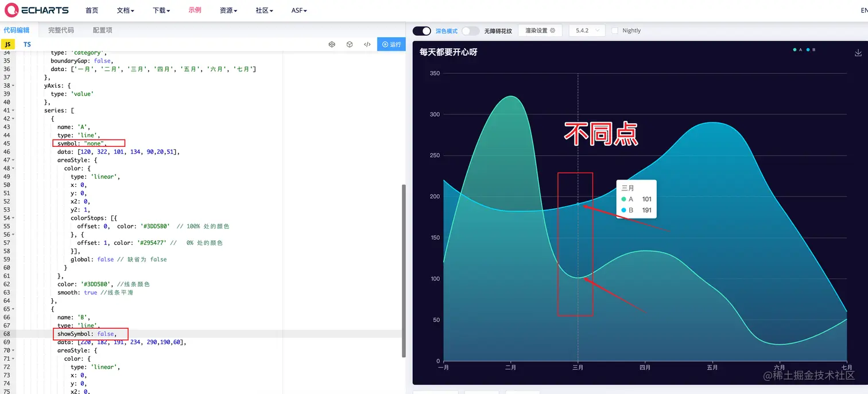Screen dimensions: 868x394
Task: Open 渲染设置 render settings
Action: 540,30
